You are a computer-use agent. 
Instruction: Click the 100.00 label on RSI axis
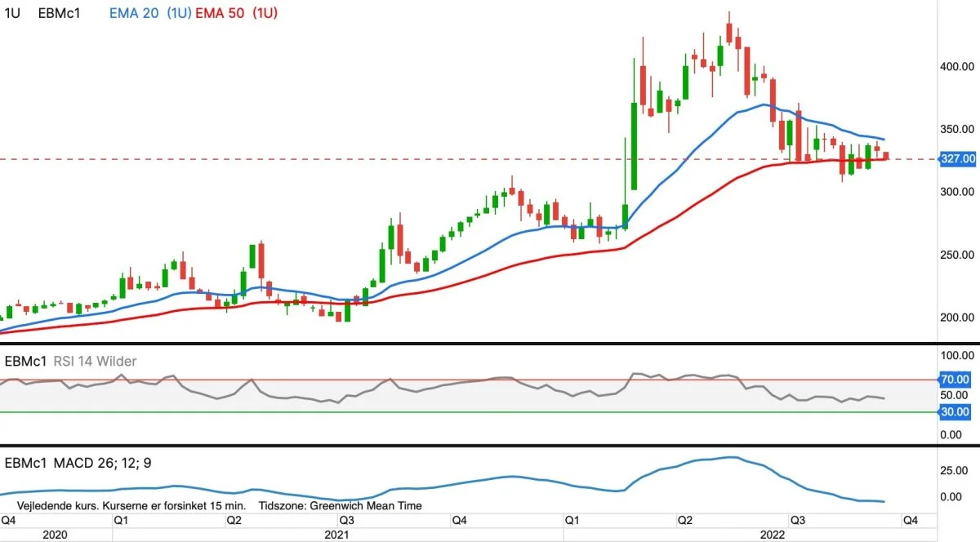pyautogui.click(x=955, y=357)
